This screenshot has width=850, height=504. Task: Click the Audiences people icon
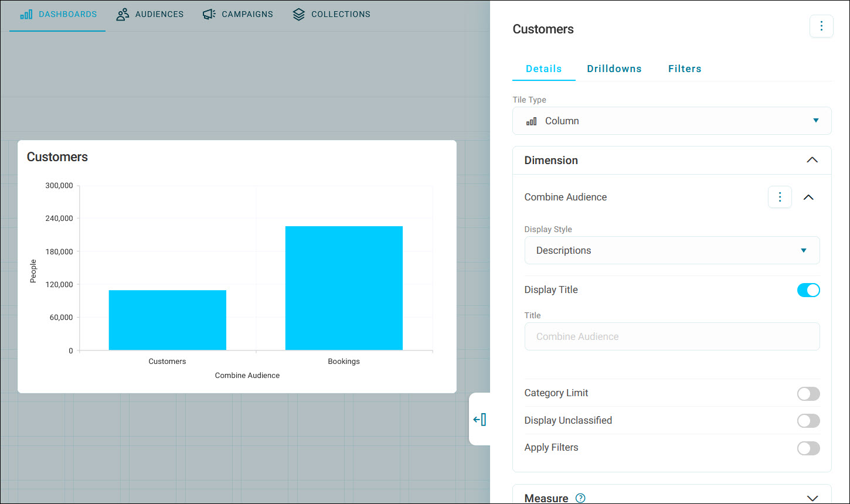(x=123, y=14)
